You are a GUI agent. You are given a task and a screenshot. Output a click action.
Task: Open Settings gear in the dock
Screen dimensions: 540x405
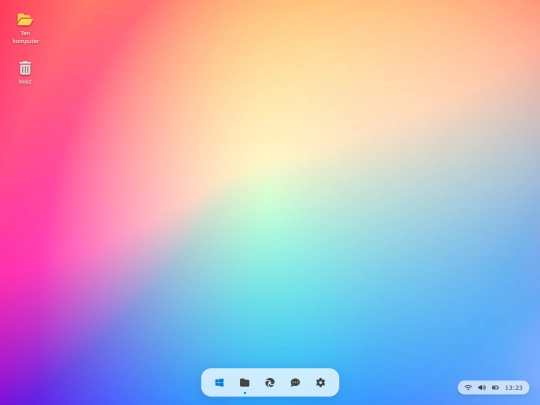320,383
